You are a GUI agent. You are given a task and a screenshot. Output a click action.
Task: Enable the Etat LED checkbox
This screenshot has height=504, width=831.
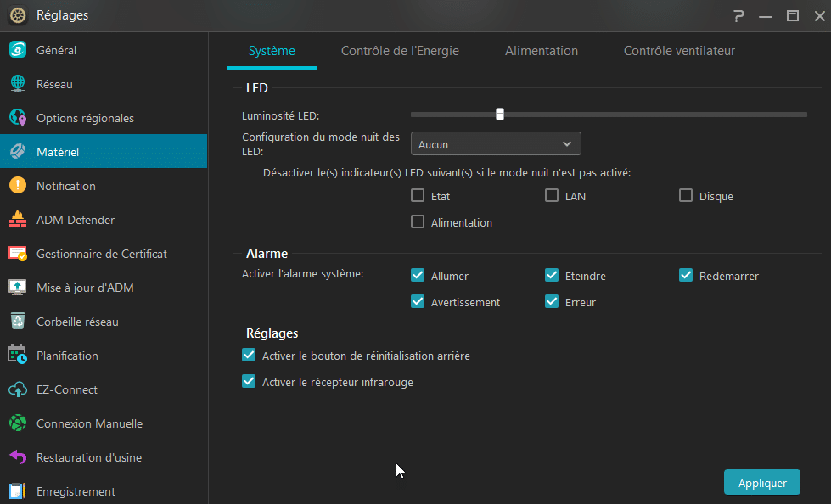point(418,196)
